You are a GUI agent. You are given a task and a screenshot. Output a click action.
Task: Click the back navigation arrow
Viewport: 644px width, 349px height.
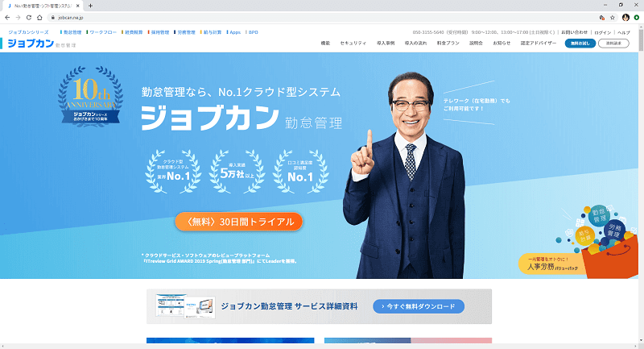point(7,18)
